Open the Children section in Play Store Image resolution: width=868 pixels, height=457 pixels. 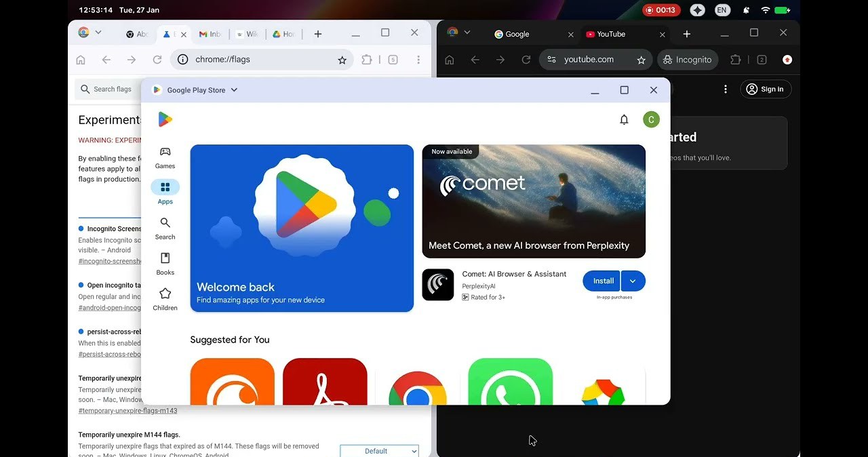(x=165, y=297)
